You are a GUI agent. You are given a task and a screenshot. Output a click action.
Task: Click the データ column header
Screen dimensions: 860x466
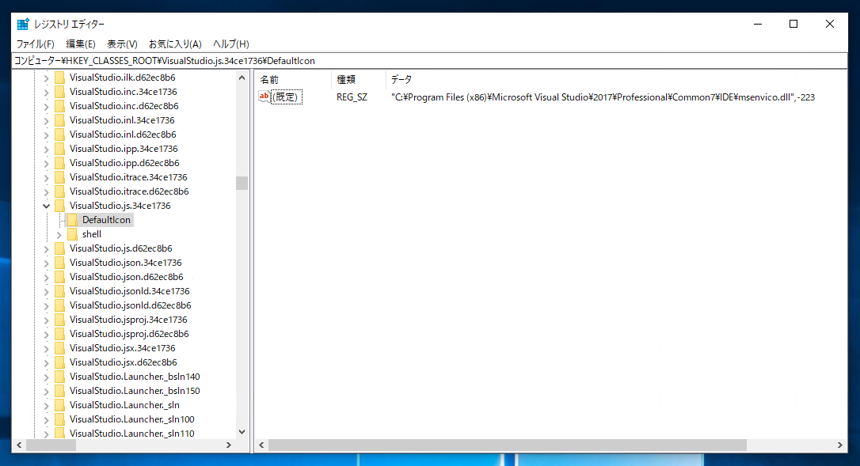tap(401, 80)
